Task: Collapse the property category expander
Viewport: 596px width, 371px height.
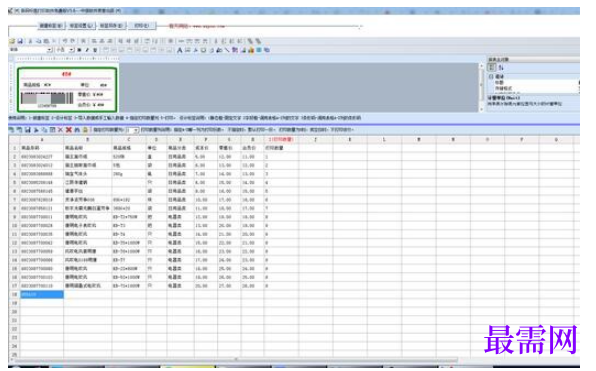Action: pos(491,76)
